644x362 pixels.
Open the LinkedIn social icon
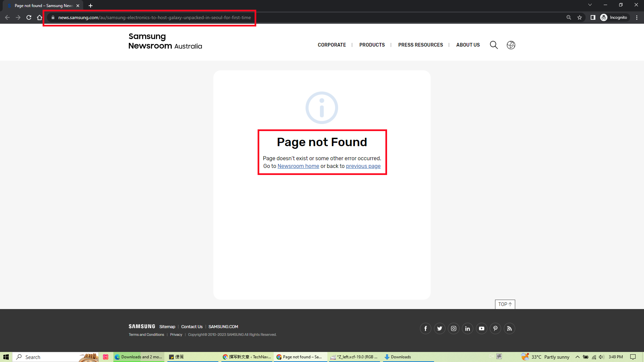tap(468, 328)
